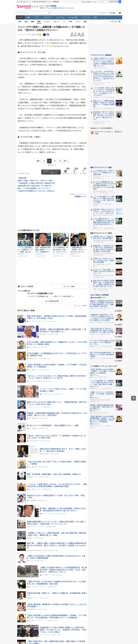
Task: Click the blue web search button at the top
Action: tap(120, 2)
